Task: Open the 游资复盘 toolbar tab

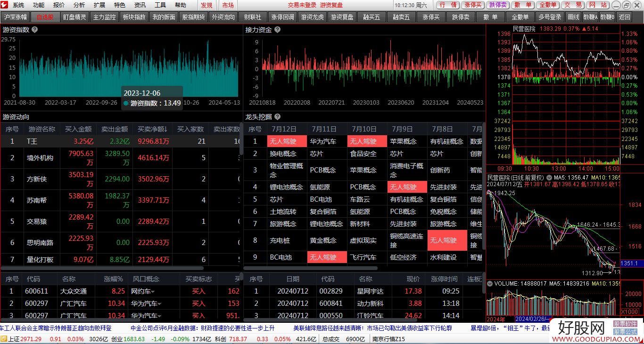Action: tap(342, 17)
